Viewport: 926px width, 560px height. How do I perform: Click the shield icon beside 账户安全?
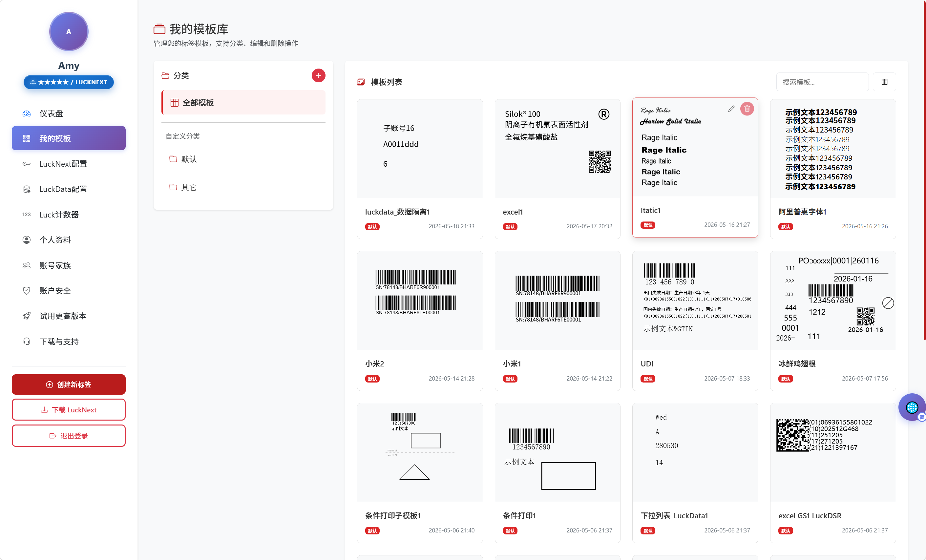(26, 291)
